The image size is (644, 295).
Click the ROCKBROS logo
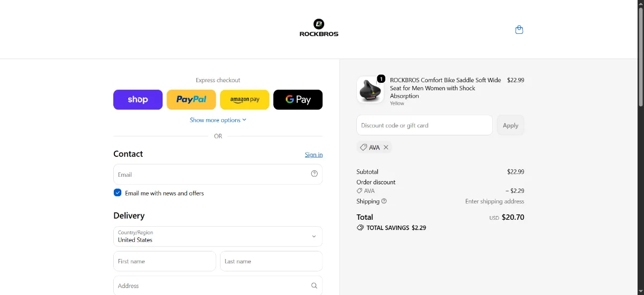[319, 28]
